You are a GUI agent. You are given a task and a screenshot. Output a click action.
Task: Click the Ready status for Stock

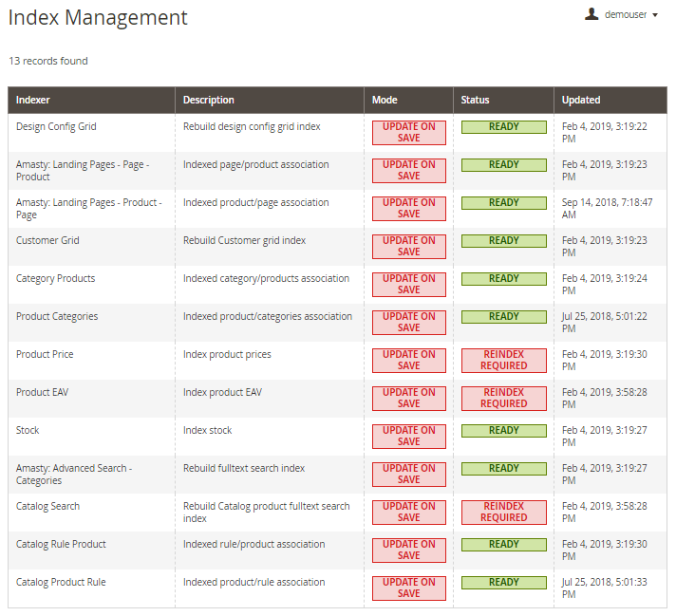tap(503, 430)
